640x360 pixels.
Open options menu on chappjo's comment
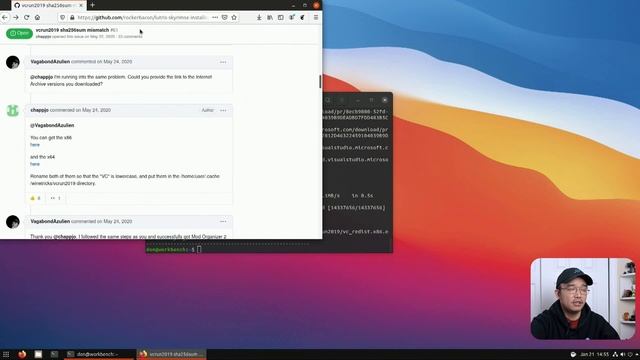tap(223, 110)
